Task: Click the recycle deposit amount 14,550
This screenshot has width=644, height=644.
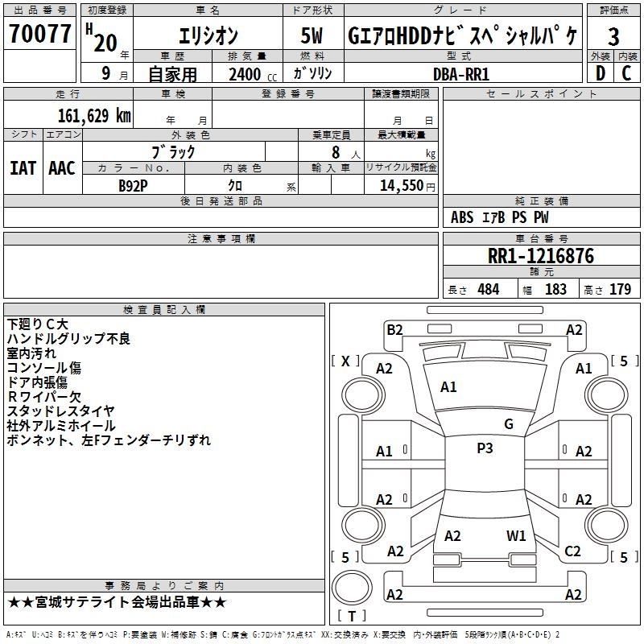Action: pos(399,185)
